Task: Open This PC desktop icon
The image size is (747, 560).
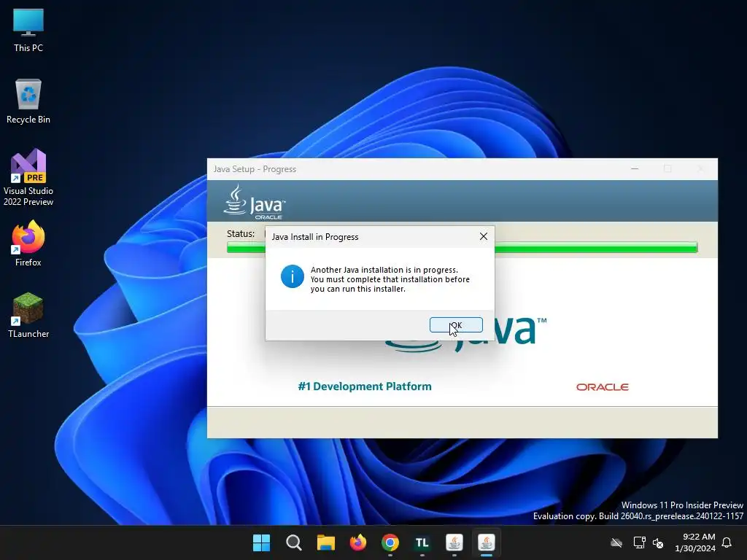Action: tap(28, 31)
